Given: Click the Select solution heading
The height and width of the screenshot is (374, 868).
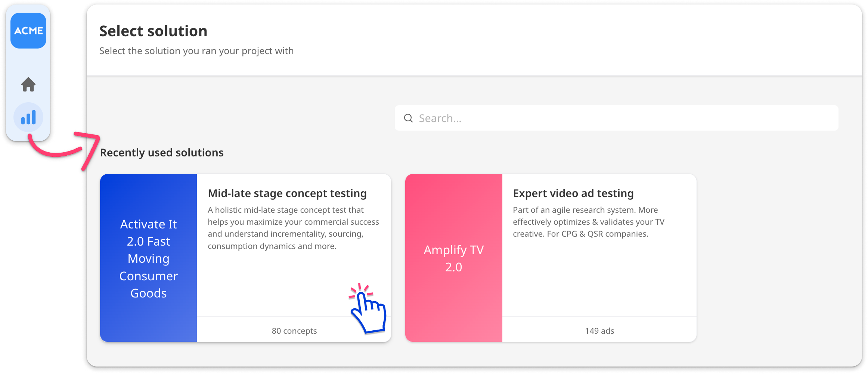Looking at the screenshot, I should (153, 31).
